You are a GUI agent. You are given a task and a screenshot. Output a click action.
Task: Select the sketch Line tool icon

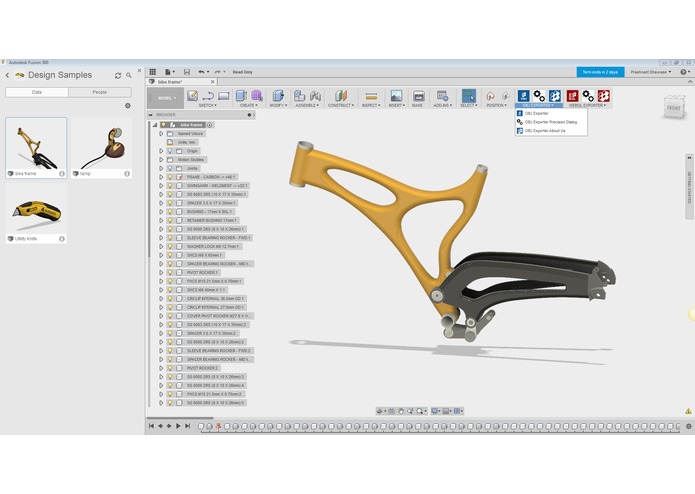pos(208,96)
